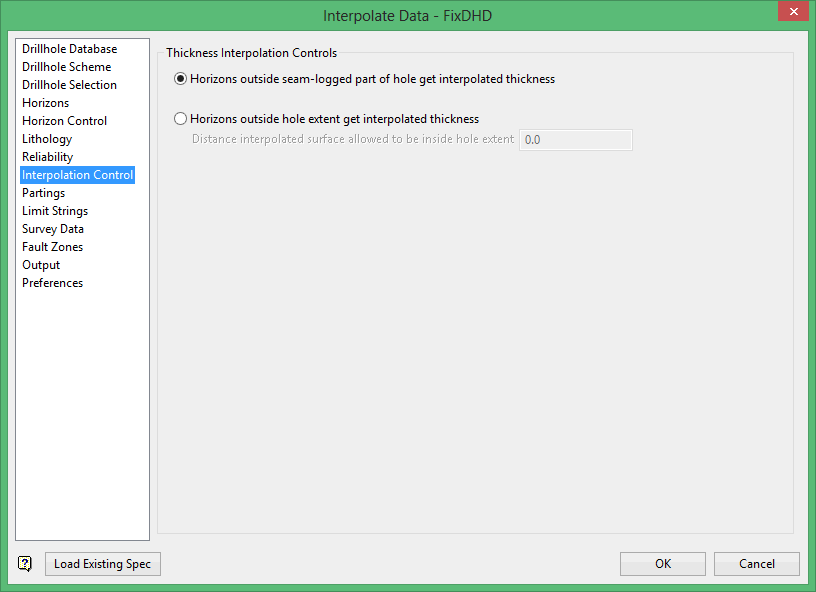
Task: Open the Drillhole Scheme page
Action: coord(67,67)
